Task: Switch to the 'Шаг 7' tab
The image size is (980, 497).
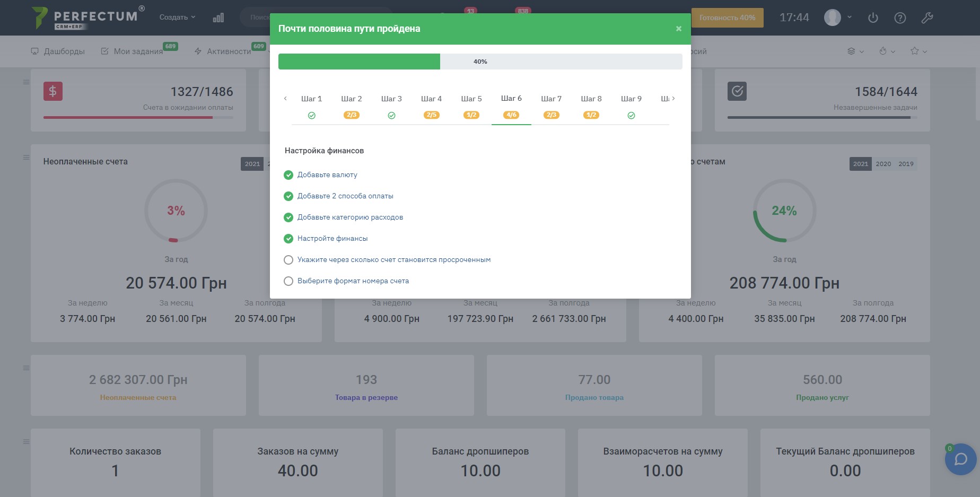Action: (551, 99)
